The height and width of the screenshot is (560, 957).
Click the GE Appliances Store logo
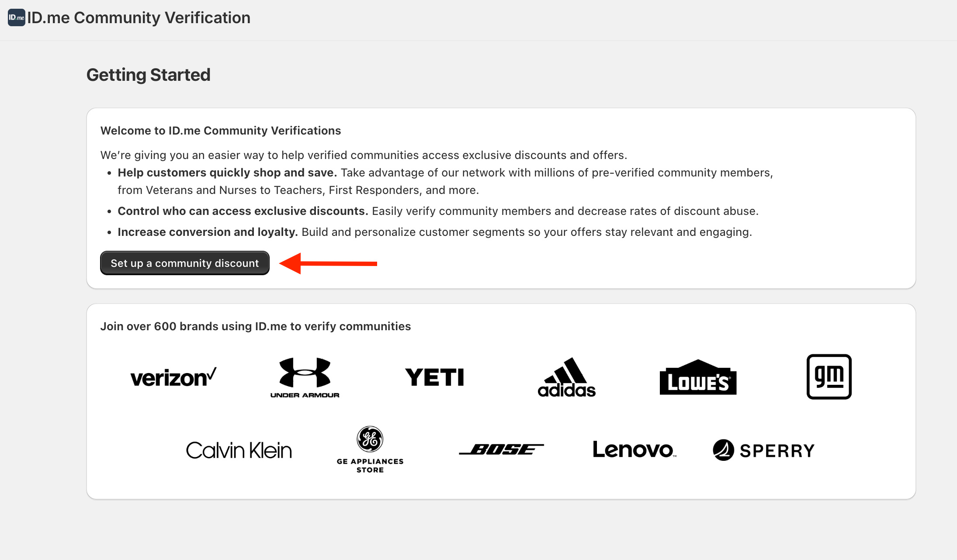pyautogui.click(x=369, y=449)
